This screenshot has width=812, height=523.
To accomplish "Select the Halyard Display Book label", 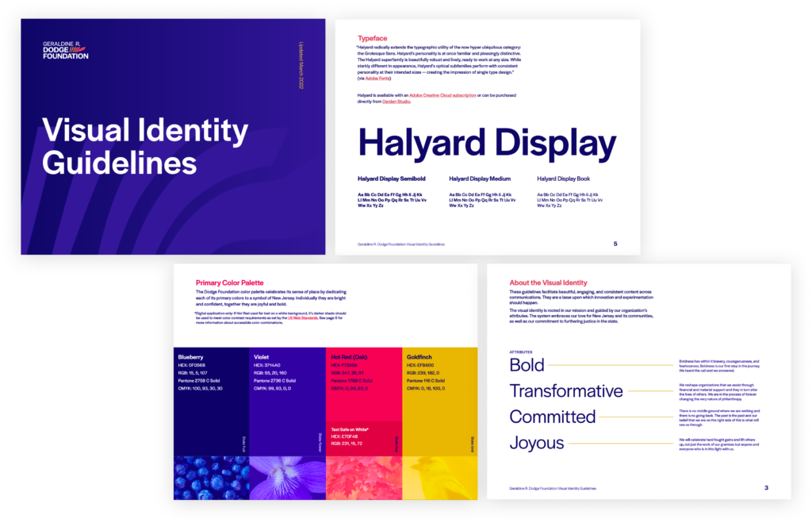I will [x=564, y=179].
